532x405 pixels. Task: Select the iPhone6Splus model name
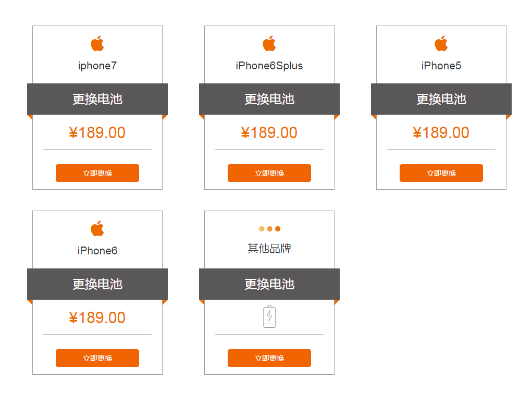269,66
